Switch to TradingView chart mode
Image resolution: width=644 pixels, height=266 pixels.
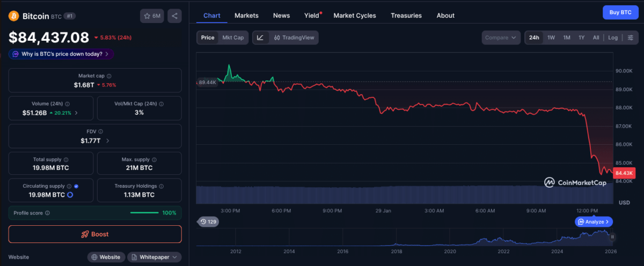(294, 38)
